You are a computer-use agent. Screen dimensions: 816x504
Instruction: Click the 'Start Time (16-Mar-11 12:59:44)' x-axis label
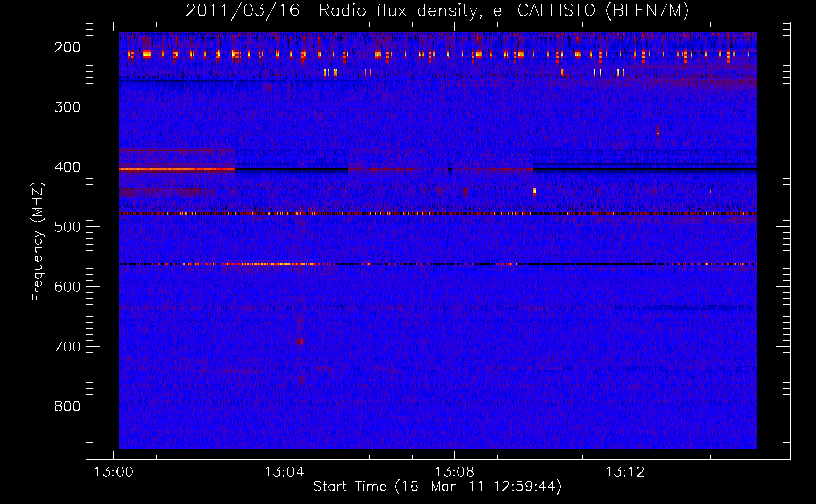point(437,487)
